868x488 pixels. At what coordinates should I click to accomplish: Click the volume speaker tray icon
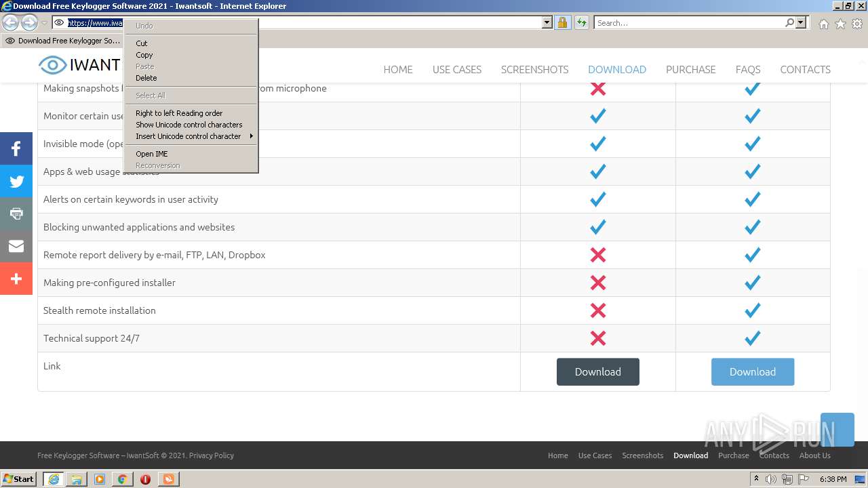point(771,479)
